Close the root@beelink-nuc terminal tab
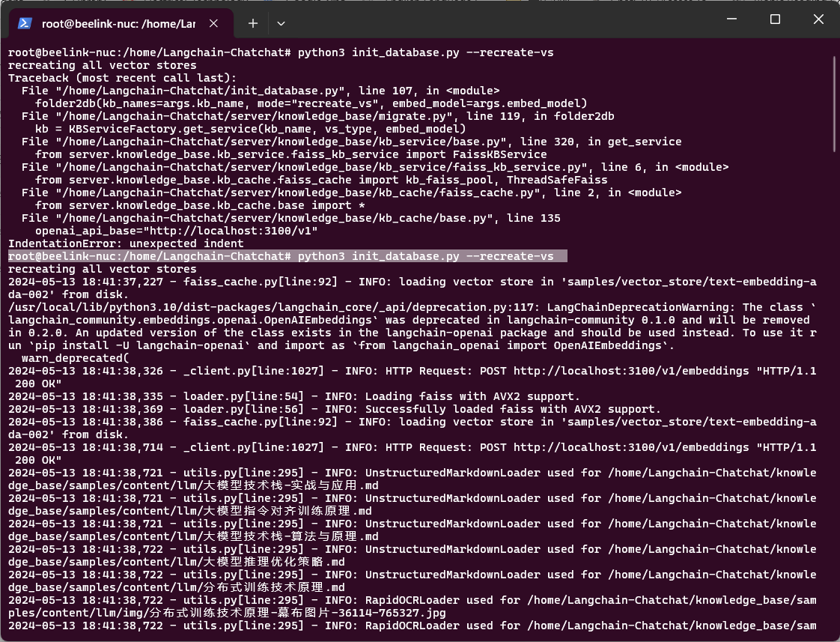The image size is (840, 642). pos(215,23)
